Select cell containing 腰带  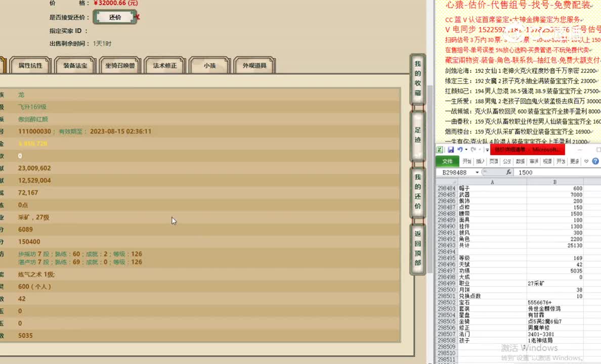(x=492, y=214)
